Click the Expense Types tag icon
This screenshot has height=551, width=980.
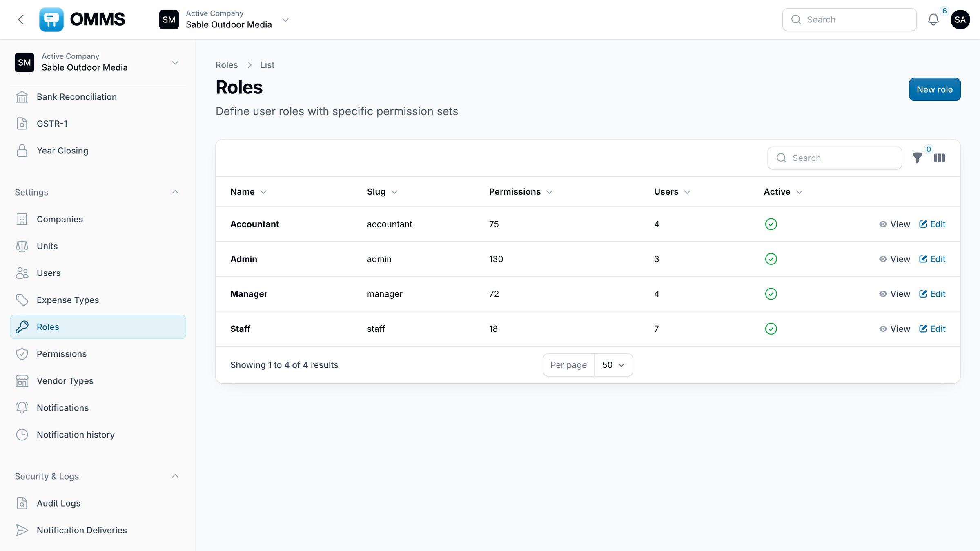coord(22,300)
